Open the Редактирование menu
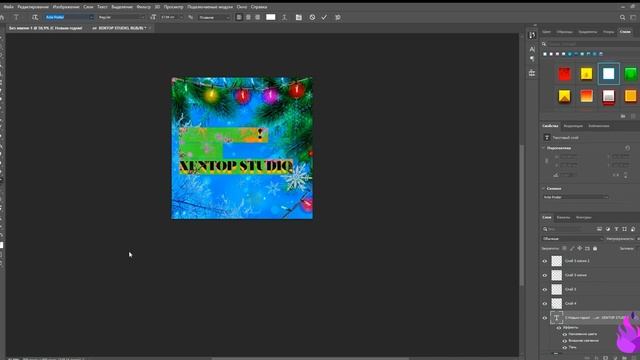 (x=33, y=7)
